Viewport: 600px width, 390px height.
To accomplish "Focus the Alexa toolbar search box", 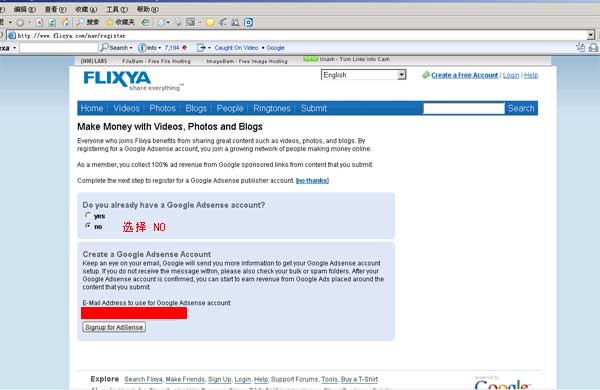I will pos(59,48).
